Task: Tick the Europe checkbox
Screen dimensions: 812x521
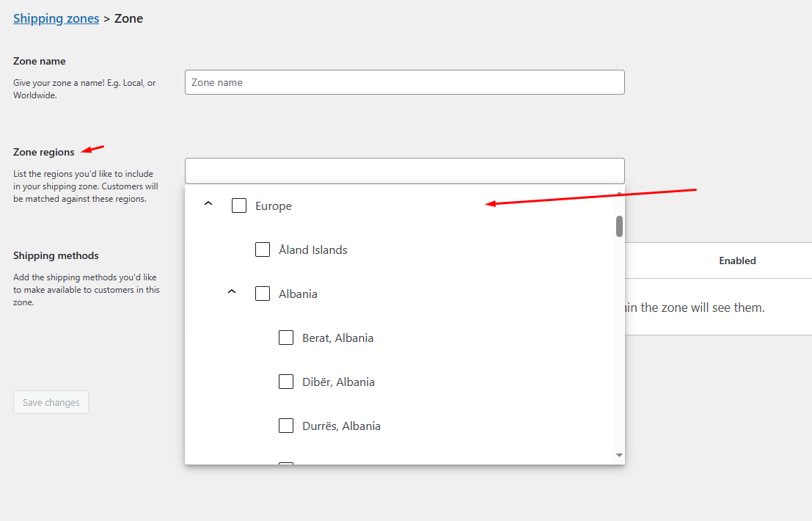Action: pos(238,205)
